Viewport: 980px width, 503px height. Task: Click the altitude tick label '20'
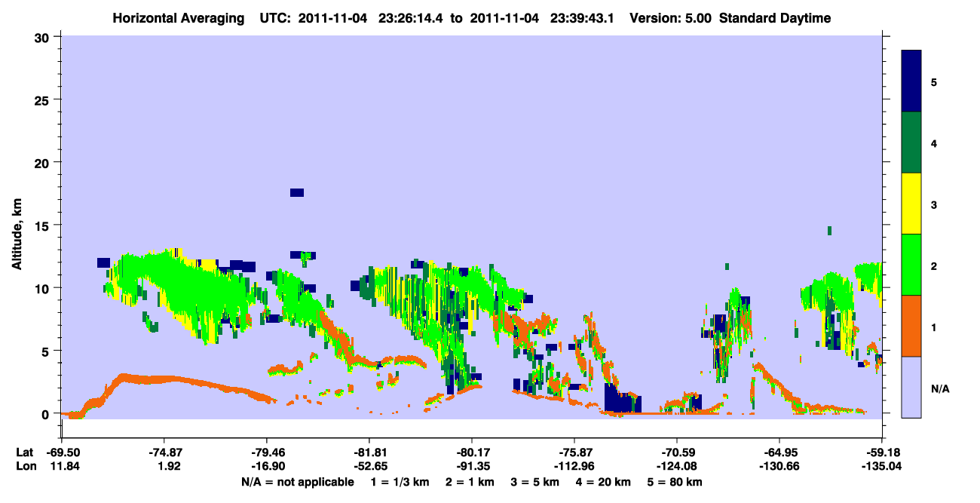44,163
